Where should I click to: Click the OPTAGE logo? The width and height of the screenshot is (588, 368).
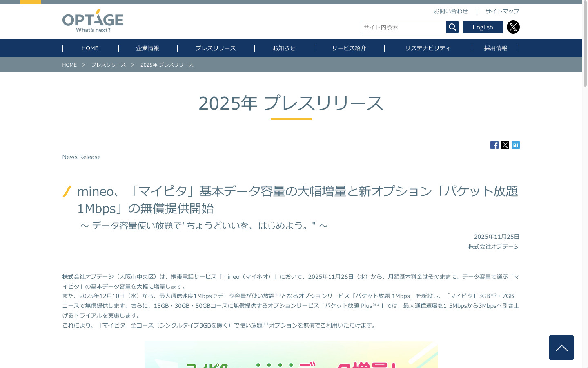click(x=93, y=21)
